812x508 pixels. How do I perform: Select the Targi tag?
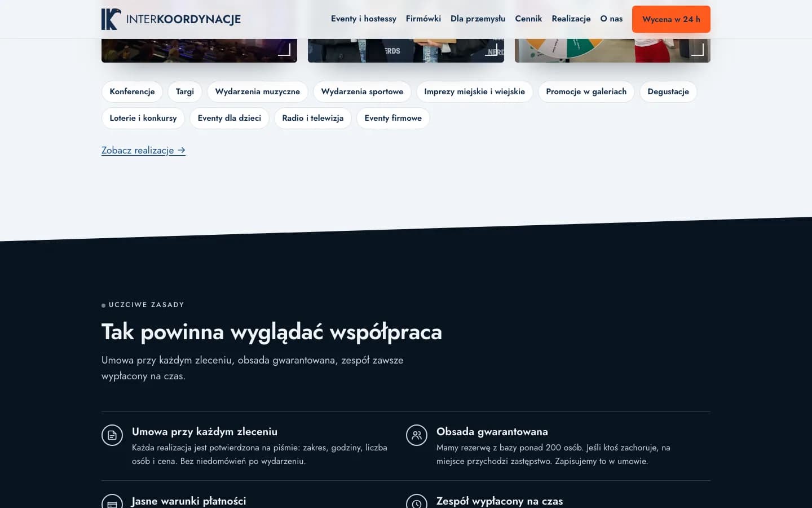click(185, 91)
